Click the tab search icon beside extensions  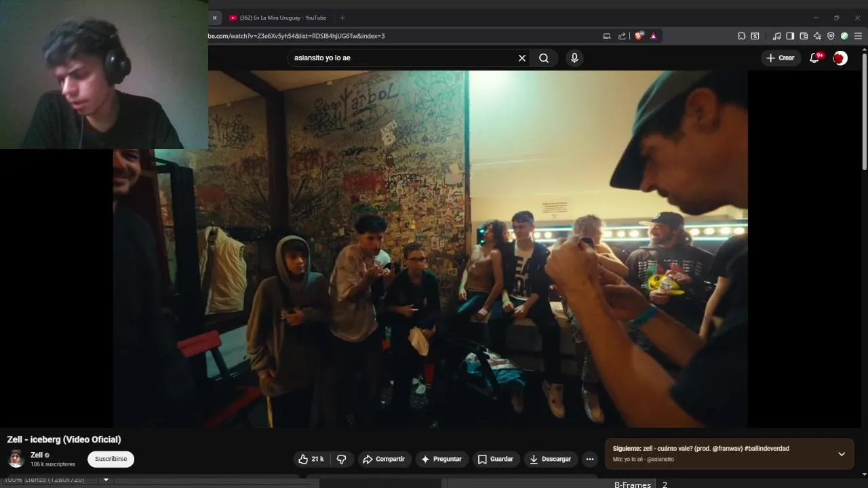pos(755,36)
